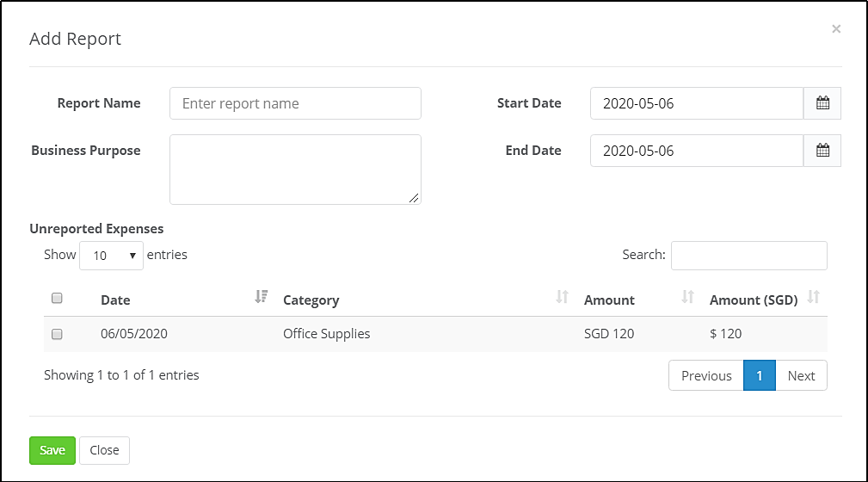
Task: Sort by Date column sort icon
Action: coord(262,298)
